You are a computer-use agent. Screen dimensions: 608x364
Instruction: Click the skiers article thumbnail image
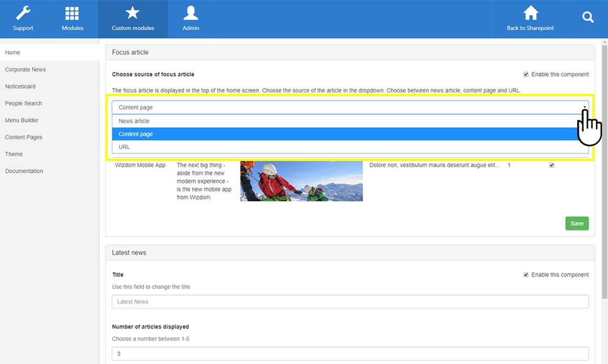(x=301, y=181)
